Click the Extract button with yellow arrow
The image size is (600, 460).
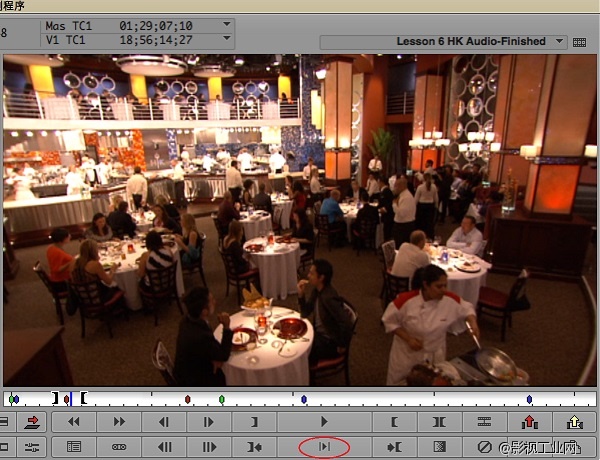pos(575,423)
